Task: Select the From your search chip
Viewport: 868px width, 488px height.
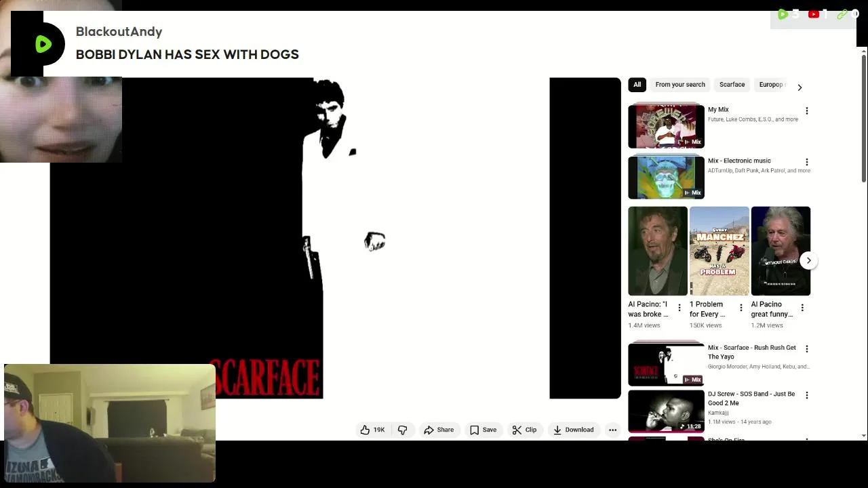Action: tap(680, 85)
